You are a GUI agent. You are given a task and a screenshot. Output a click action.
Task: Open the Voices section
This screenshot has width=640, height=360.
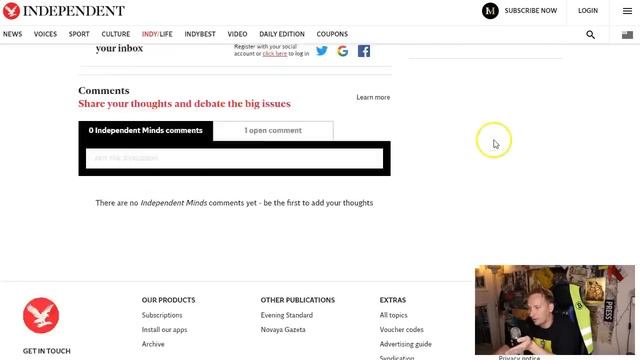pyautogui.click(x=45, y=34)
